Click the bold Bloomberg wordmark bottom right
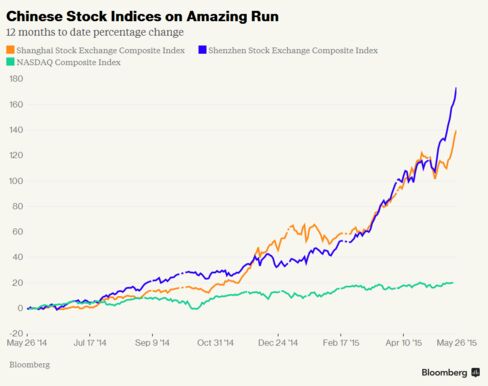This screenshot has height=386, width=488. click(x=444, y=373)
